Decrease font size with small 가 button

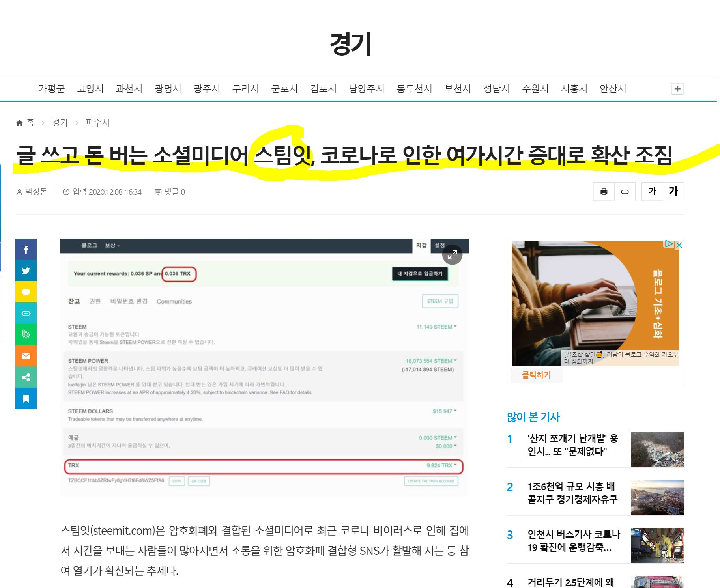[652, 192]
